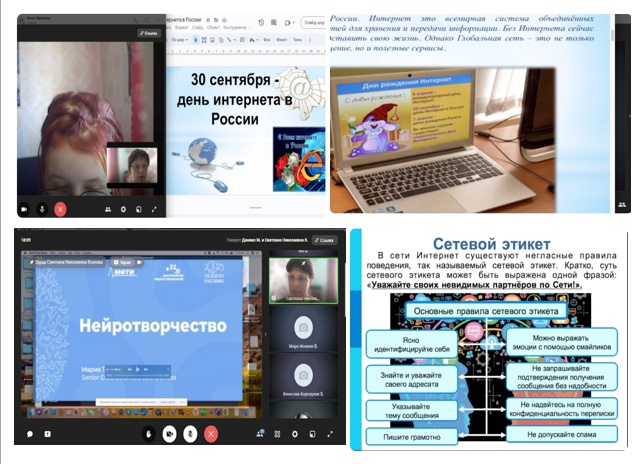Unpin Экран Светлана Николаевна Козлова label
This screenshot has height=464, width=635.
point(32,262)
